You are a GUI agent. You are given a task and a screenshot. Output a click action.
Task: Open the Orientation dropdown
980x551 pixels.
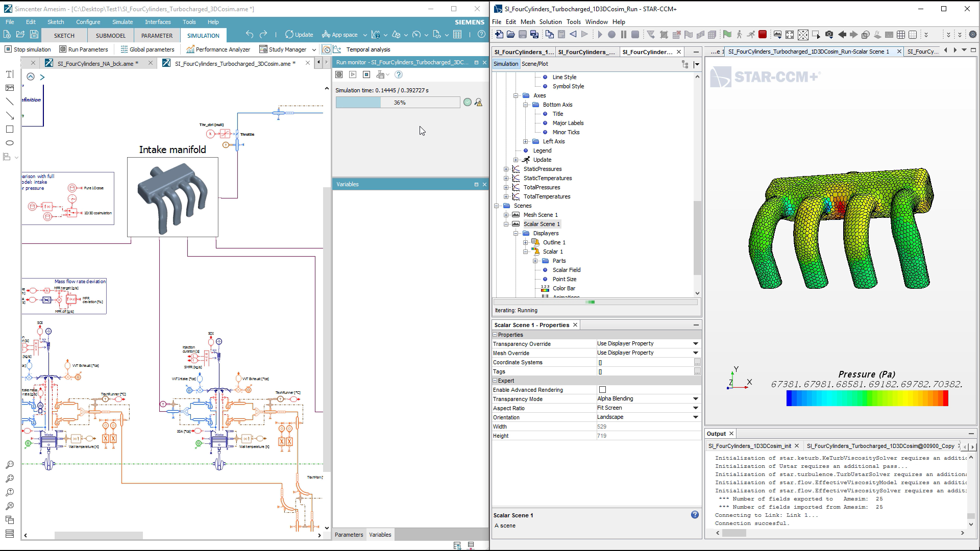click(x=695, y=417)
